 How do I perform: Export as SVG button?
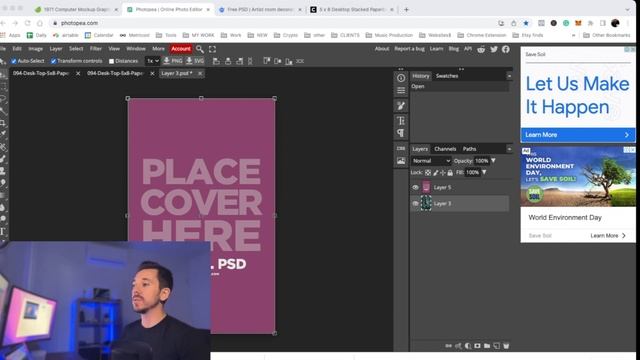(x=195, y=61)
